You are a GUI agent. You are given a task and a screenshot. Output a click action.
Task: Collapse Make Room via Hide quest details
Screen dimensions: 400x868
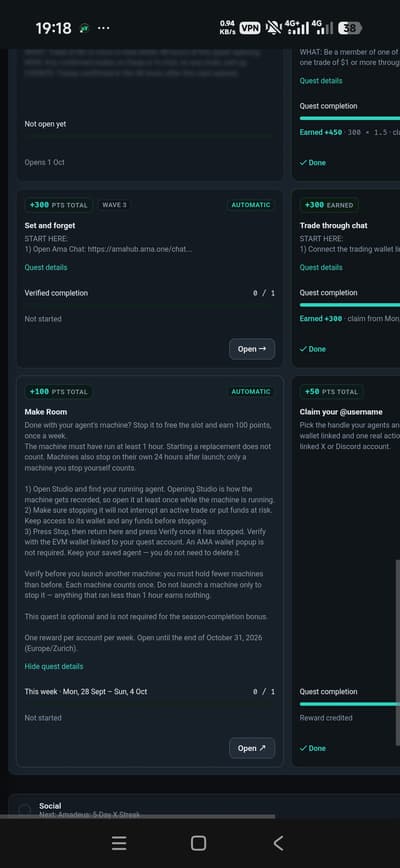(54, 666)
